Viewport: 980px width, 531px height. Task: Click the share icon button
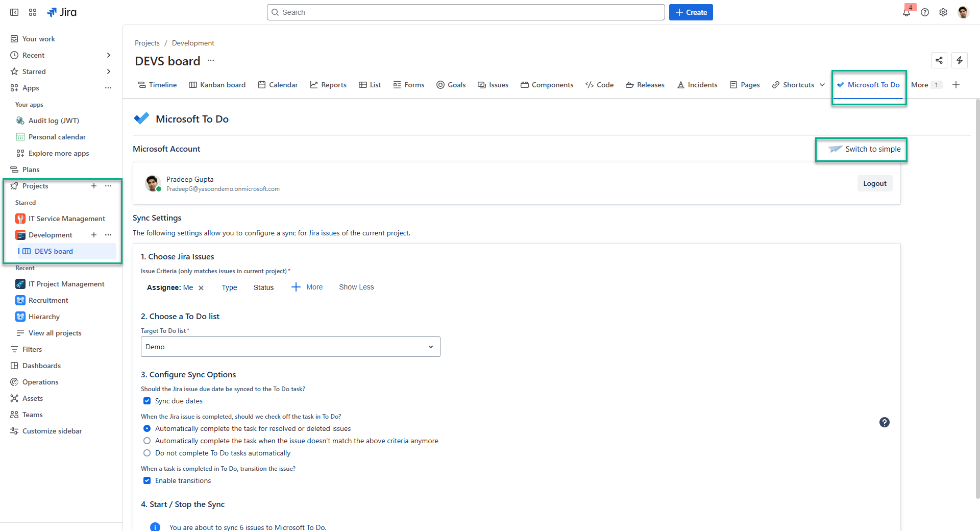(x=939, y=60)
